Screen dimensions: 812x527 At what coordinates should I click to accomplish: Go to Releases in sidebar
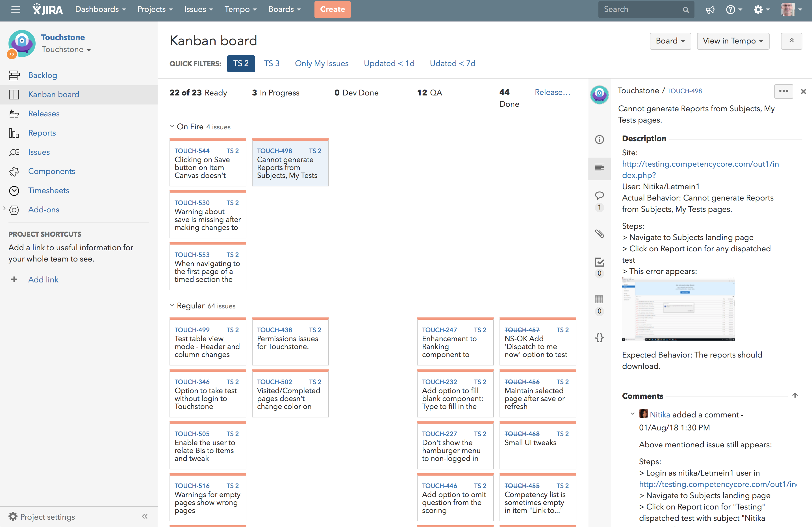point(44,114)
